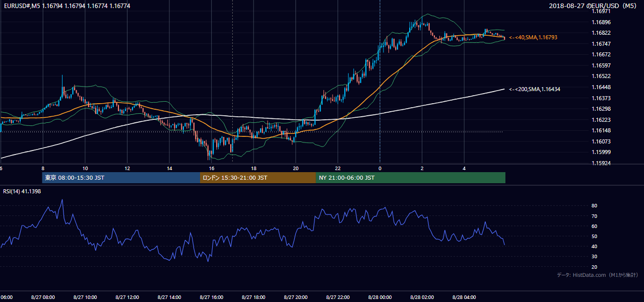Click hour label 16 under the price chart
This screenshot has width=644, height=302.
pyautogui.click(x=212, y=169)
